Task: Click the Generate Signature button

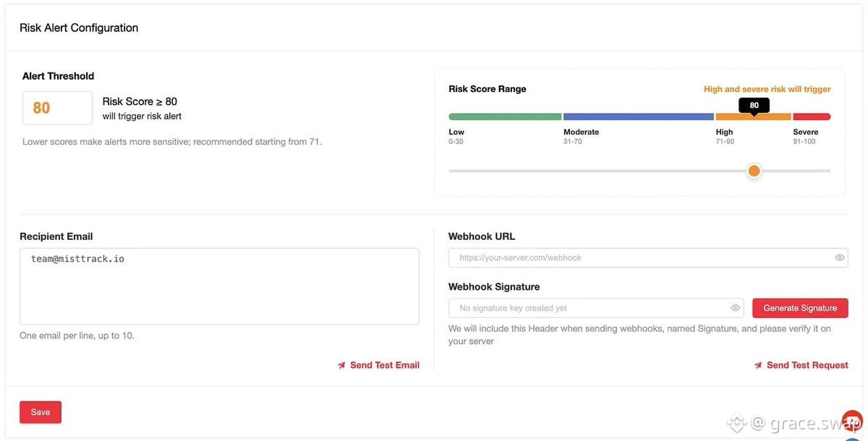Action: click(x=800, y=308)
